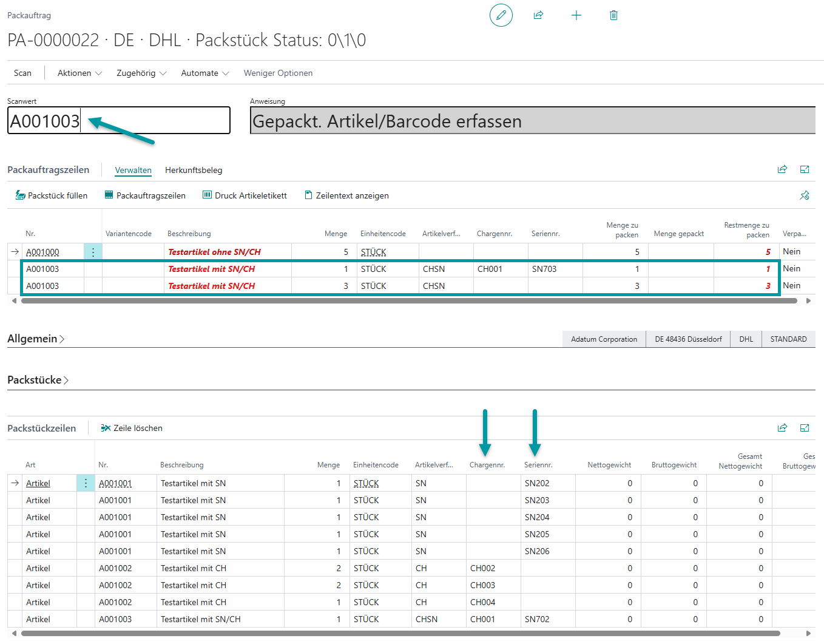Image resolution: width=824 pixels, height=644 pixels.
Task: Expand the Allgemein section
Action: pos(36,339)
